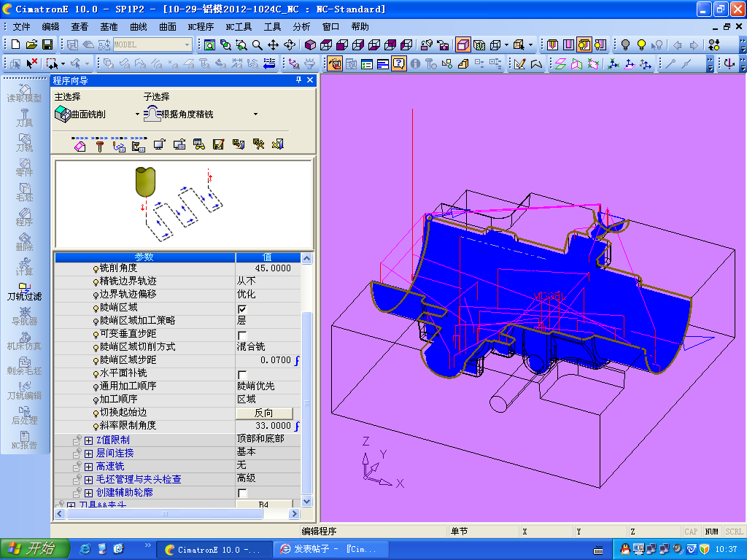Open NC报告 in the NC sidebar
This screenshot has height=560, width=747.
[x=24, y=440]
